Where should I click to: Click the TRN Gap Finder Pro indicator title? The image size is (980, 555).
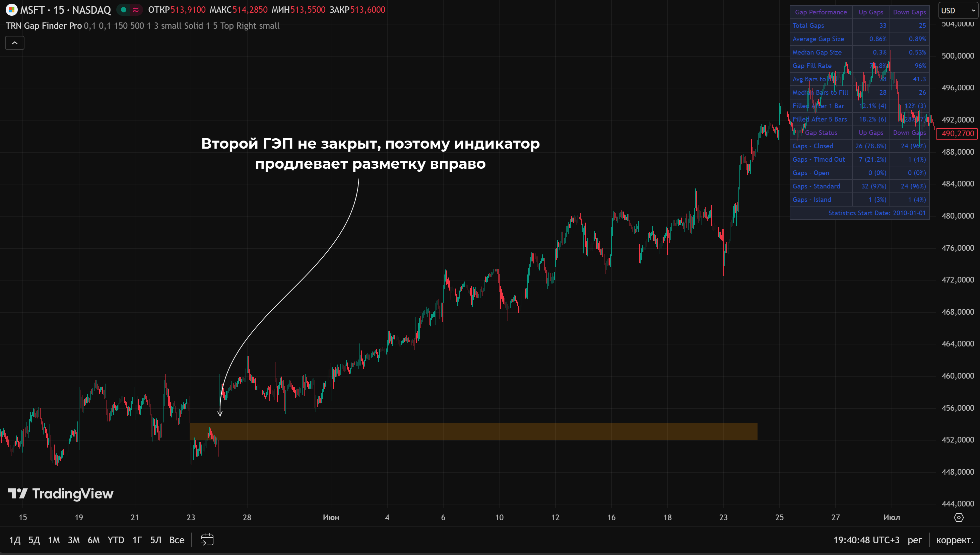click(x=44, y=25)
